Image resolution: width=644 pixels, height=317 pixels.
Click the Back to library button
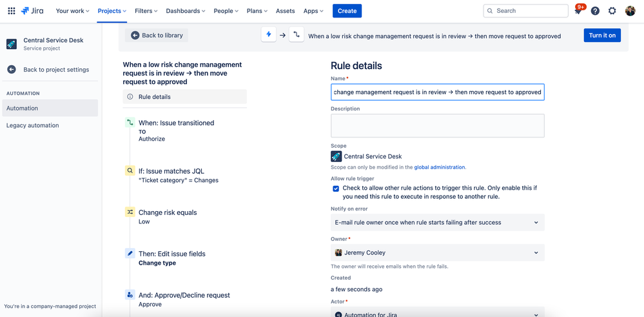tap(157, 36)
